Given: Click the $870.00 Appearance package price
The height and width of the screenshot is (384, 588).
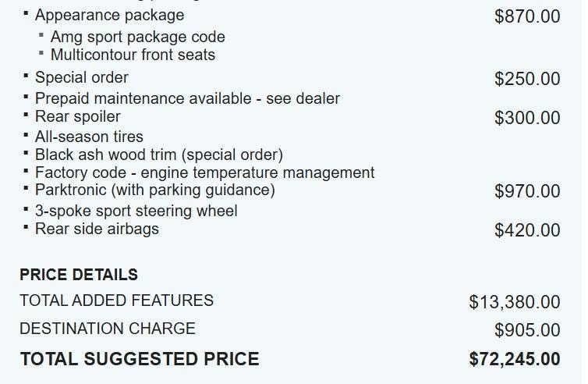Looking at the screenshot, I should point(527,16).
